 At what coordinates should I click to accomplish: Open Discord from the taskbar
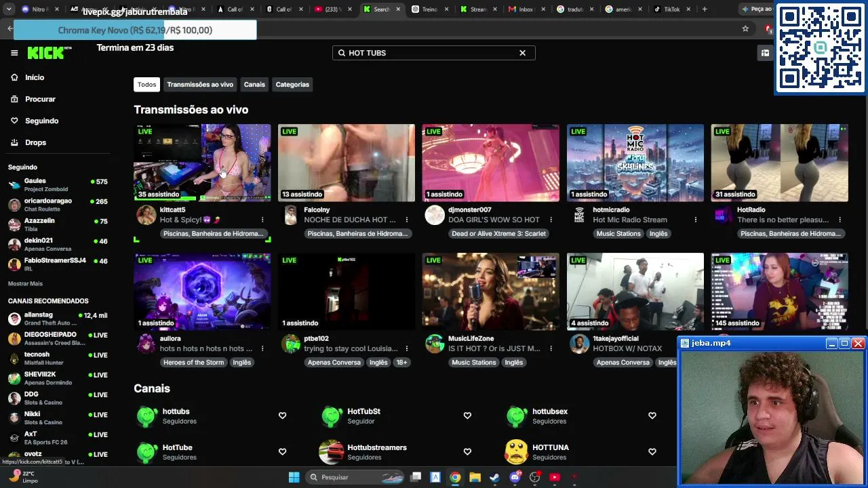515,477
